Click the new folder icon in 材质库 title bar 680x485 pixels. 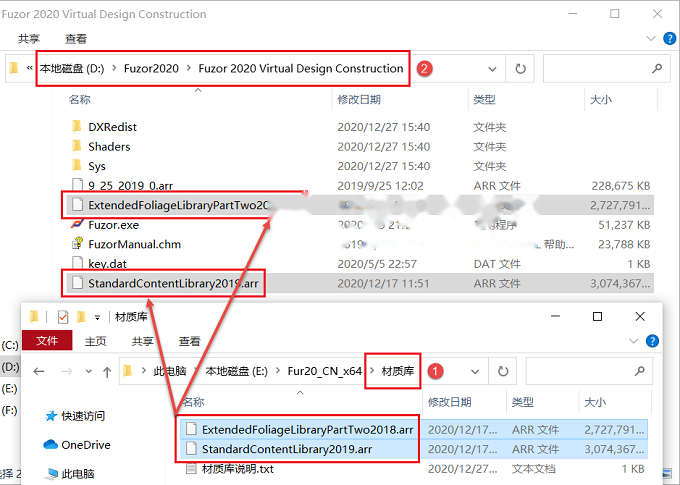pos(81,317)
